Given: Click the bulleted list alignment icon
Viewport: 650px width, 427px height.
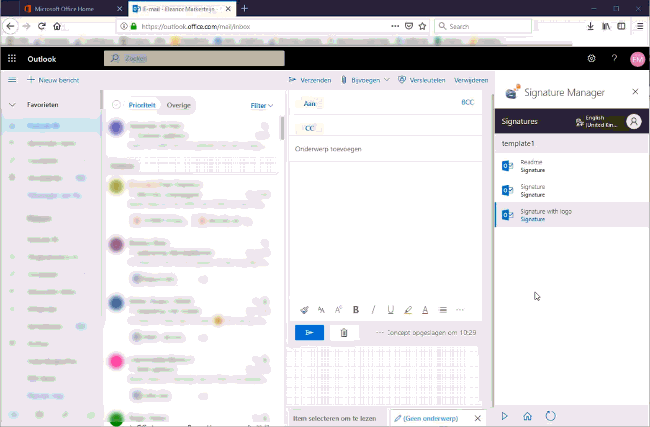Looking at the screenshot, I should coord(443,310).
